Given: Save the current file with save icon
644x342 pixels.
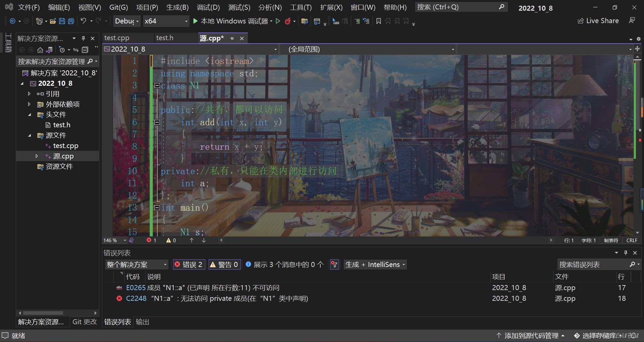Looking at the screenshot, I should 62,21.
